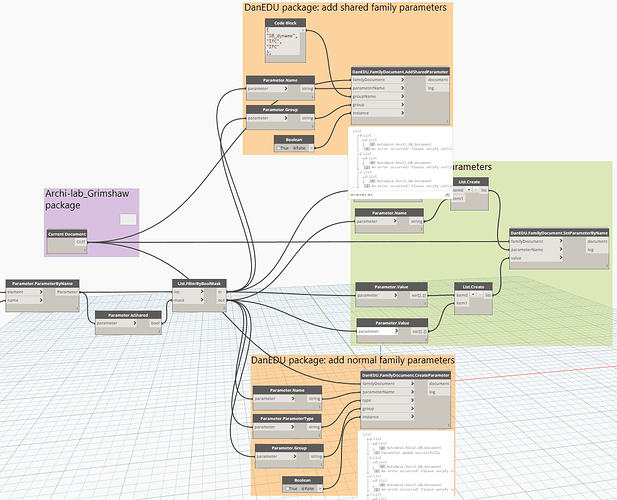Click document output on SetParameterByName node

(x=597, y=241)
